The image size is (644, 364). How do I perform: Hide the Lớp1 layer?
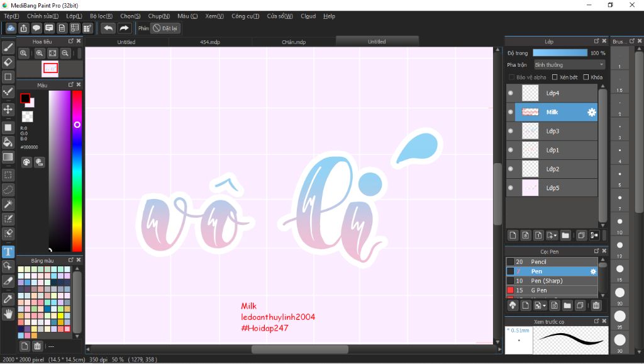[511, 150]
